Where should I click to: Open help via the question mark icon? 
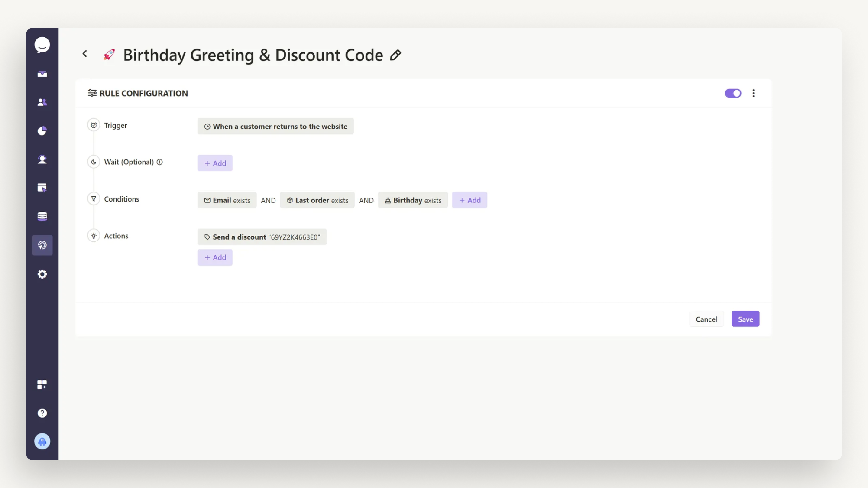tap(42, 413)
